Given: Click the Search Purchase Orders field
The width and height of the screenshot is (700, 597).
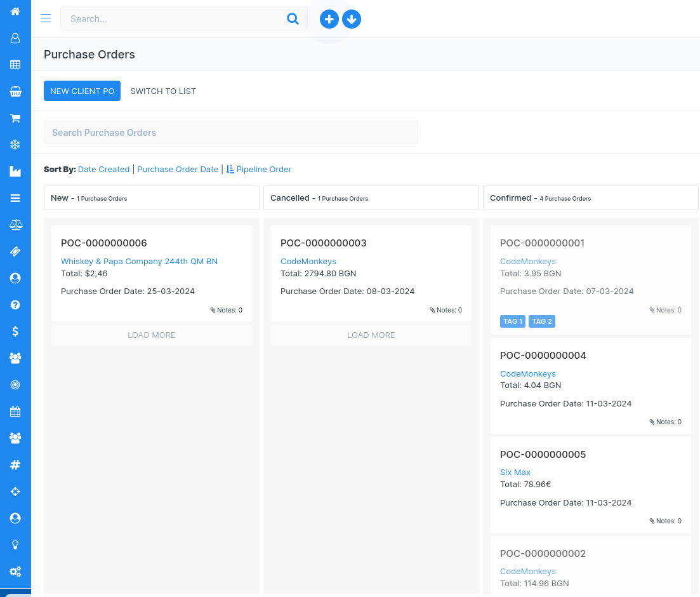Looking at the screenshot, I should tap(230, 132).
